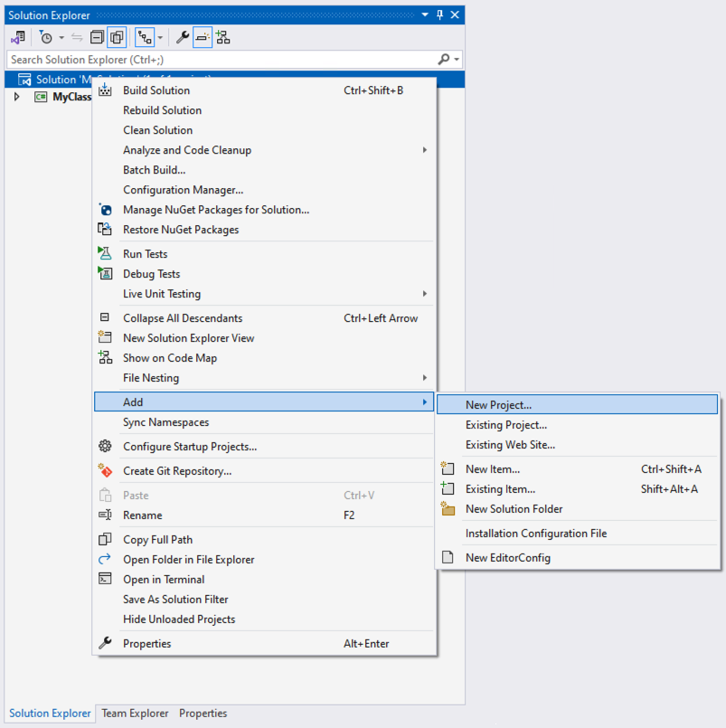Click Create Git Repository icon
Screen dimensions: 726x728
[106, 471]
